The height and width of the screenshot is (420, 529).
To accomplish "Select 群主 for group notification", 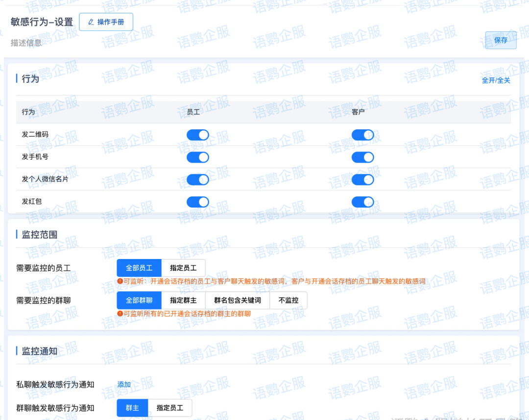I will tap(132, 408).
